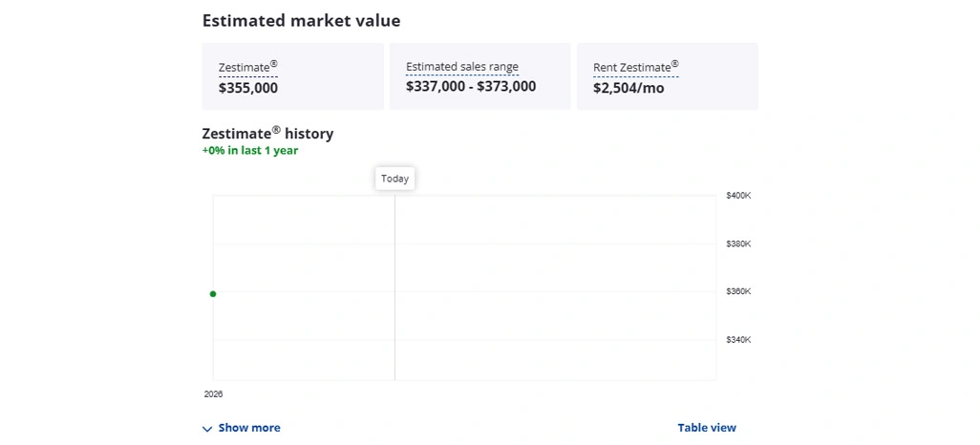The height and width of the screenshot is (445, 980).
Task: Click the $380K axis label
Action: point(738,244)
